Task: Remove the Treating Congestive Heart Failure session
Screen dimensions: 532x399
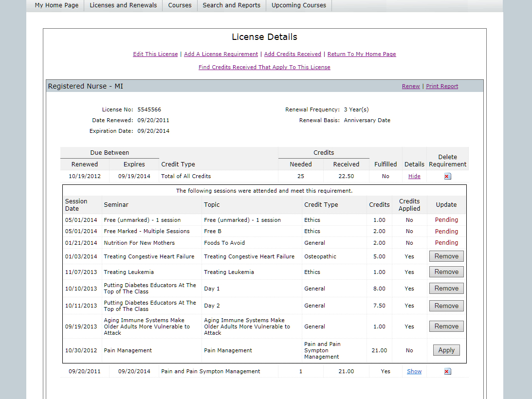Action: 446,256
